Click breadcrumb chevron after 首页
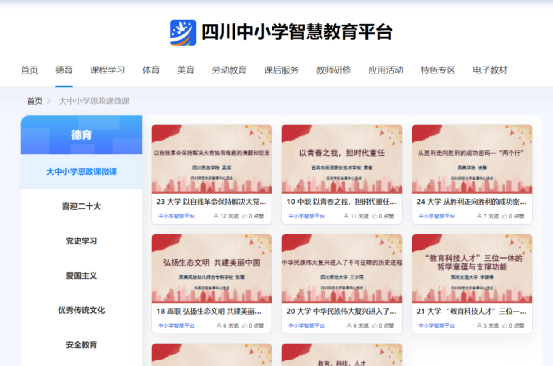This screenshot has width=553, height=366. (49, 101)
